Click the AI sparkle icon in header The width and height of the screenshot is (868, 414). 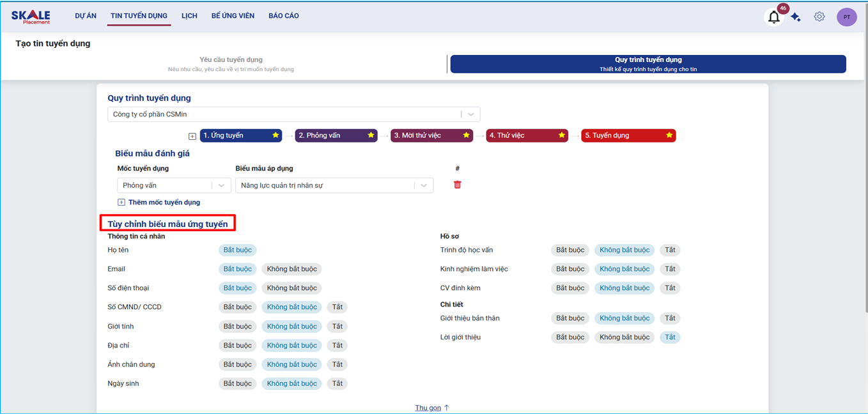(x=796, y=17)
